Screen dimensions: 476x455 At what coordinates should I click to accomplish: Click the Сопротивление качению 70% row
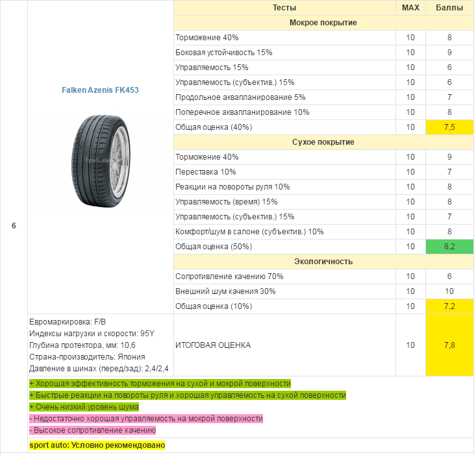coord(229,277)
